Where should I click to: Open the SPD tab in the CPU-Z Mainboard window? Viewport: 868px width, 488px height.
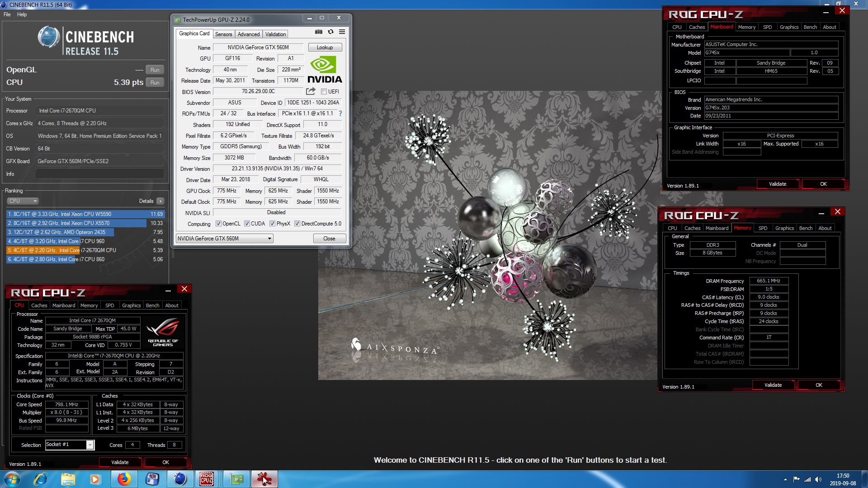tap(767, 27)
